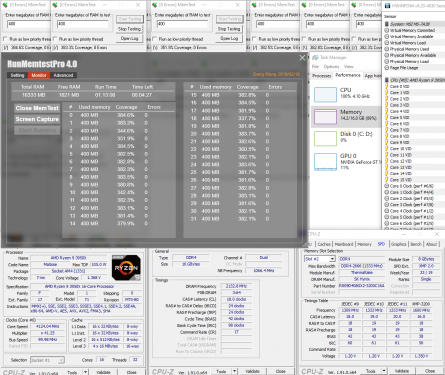Click the Virtual Memory Available sensor icon
The width and height of the screenshot is (445, 375).
[387, 37]
